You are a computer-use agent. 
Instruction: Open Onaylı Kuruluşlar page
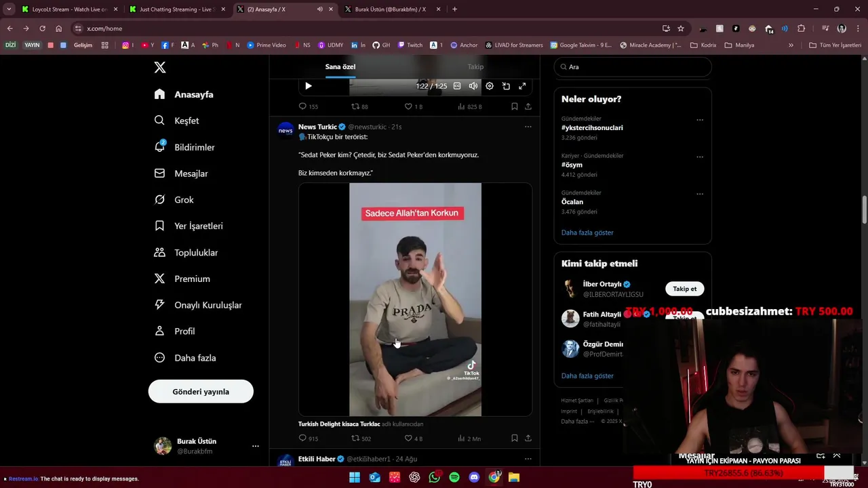coord(198,305)
